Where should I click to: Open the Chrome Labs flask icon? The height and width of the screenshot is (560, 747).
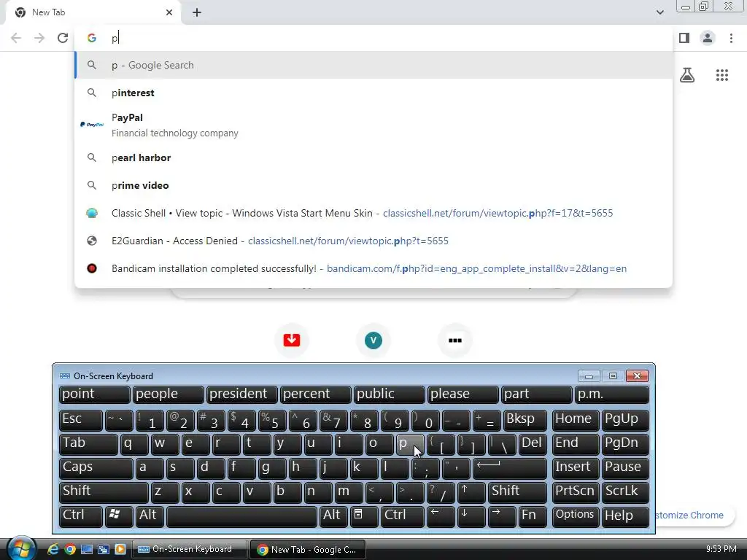point(687,75)
